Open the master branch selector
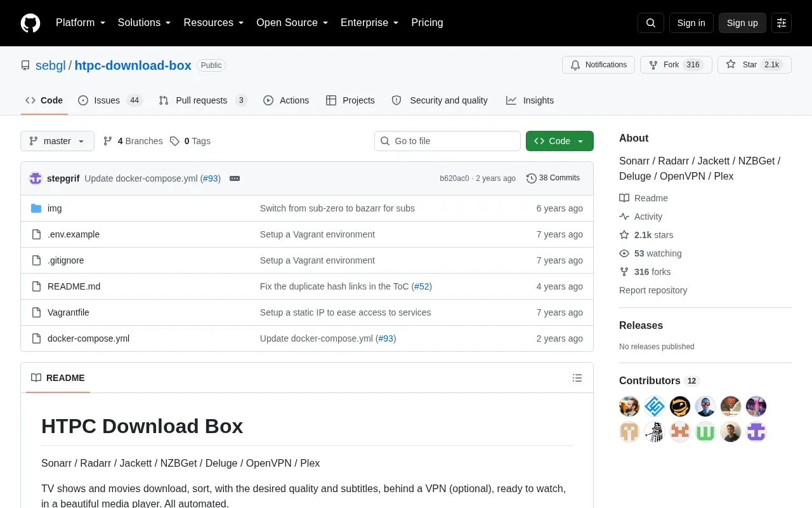This screenshot has height=508, width=812. 57,141
